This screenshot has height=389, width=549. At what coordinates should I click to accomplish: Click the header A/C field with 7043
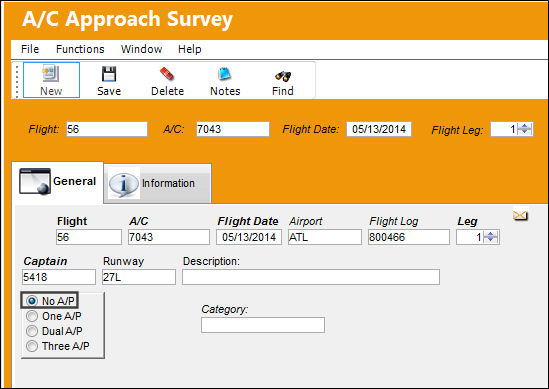233,129
